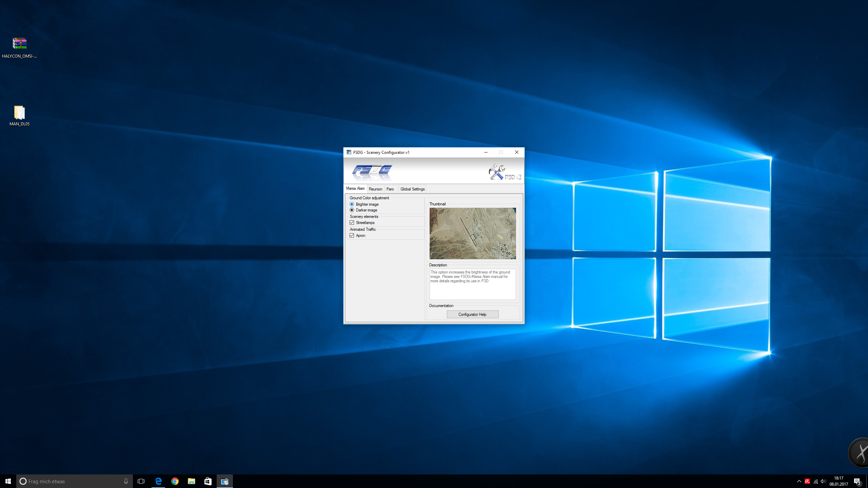The height and width of the screenshot is (488, 868).
Task: Switch to the Paro tab
Action: [390, 189]
